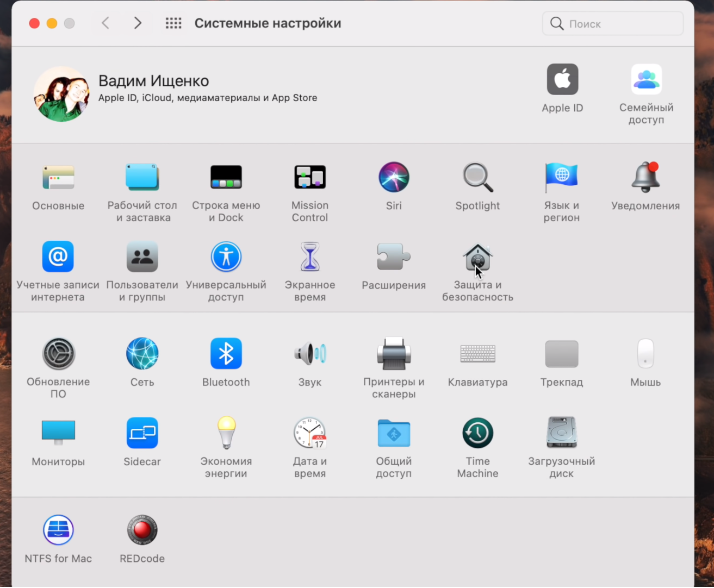Image resolution: width=714 pixels, height=588 pixels.
Task: Open the Apple ID settings
Action: pyautogui.click(x=562, y=79)
